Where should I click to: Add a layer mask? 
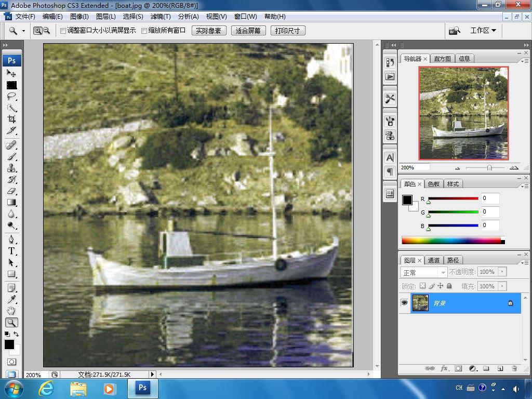pyautogui.click(x=458, y=368)
